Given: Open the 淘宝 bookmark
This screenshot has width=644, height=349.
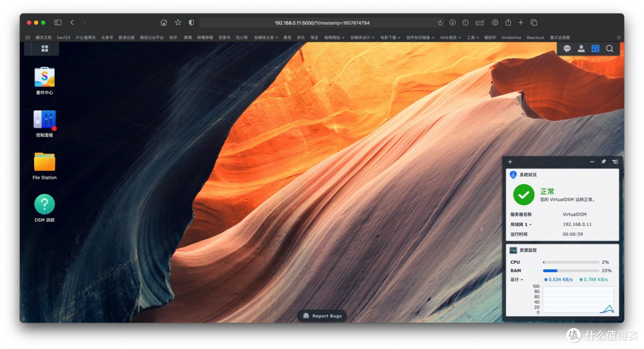Looking at the screenshot, I should tap(314, 38).
